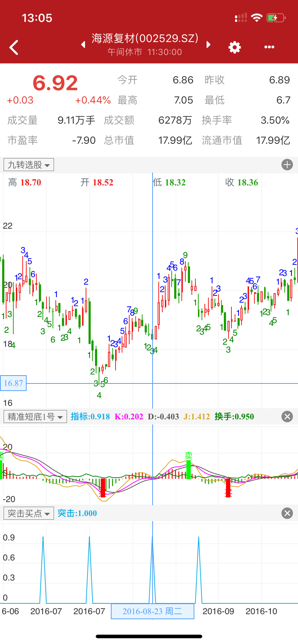This screenshot has width=298, height=644.
Task: Tap the 2016-10 date on time axis
Action: coord(261,611)
